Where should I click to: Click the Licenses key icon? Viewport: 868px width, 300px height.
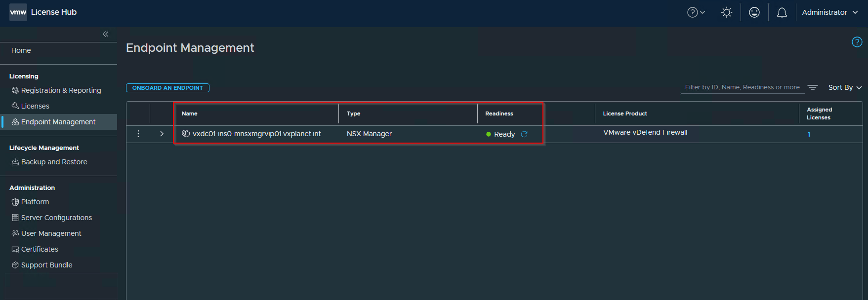[x=15, y=106]
